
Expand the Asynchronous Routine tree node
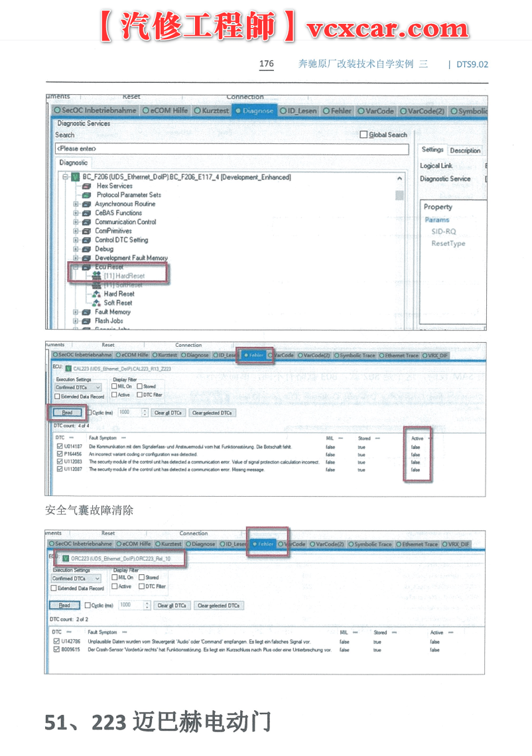pyautogui.click(x=76, y=204)
